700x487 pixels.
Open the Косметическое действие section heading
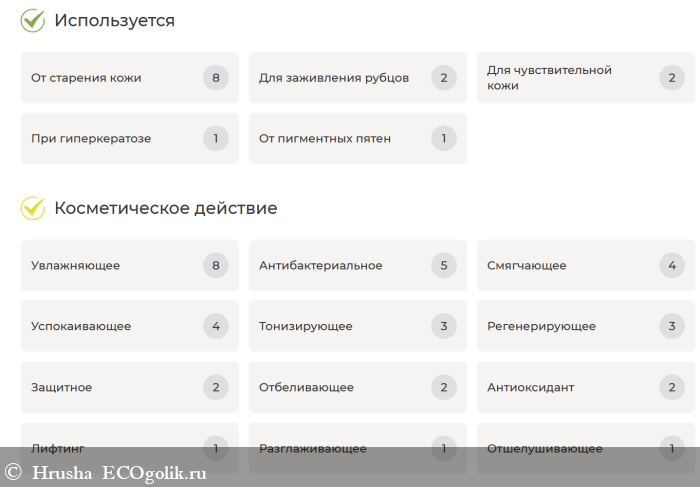[x=165, y=208]
